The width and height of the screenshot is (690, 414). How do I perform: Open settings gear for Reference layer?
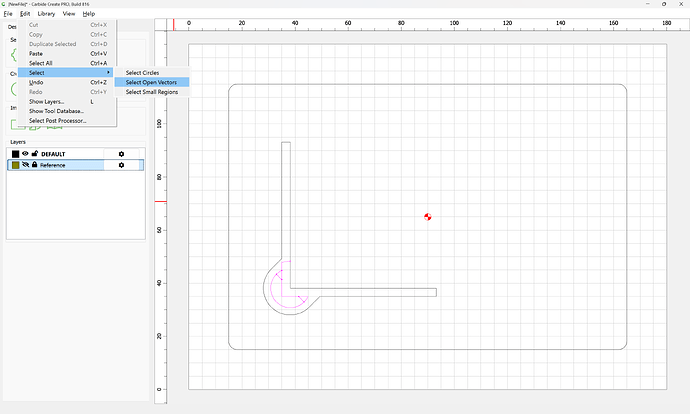(121, 165)
